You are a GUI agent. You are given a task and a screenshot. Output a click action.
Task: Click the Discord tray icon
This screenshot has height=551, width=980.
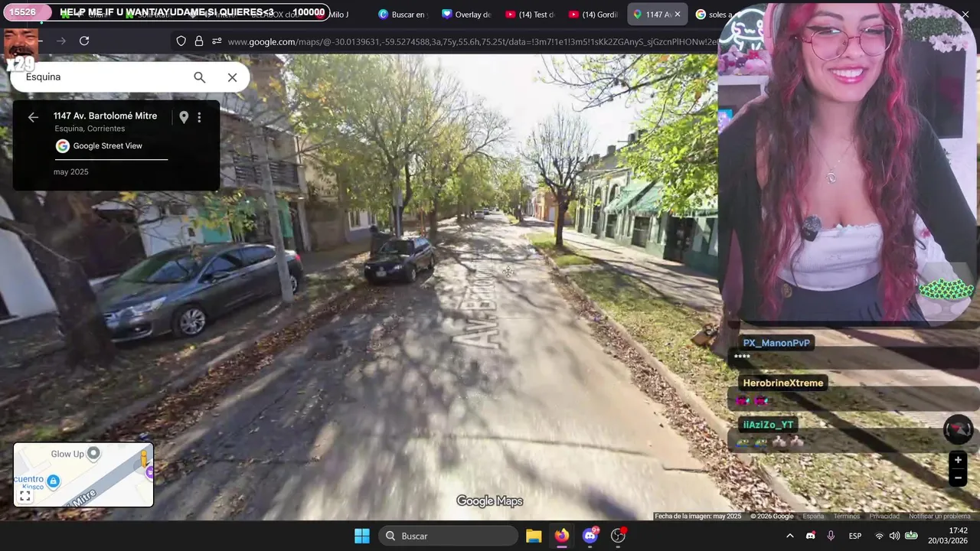[x=811, y=536]
